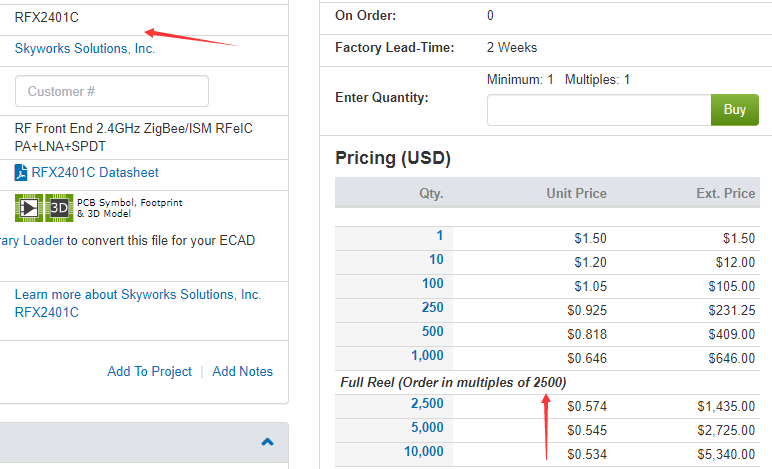Click the Library Loader link

coord(31,240)
